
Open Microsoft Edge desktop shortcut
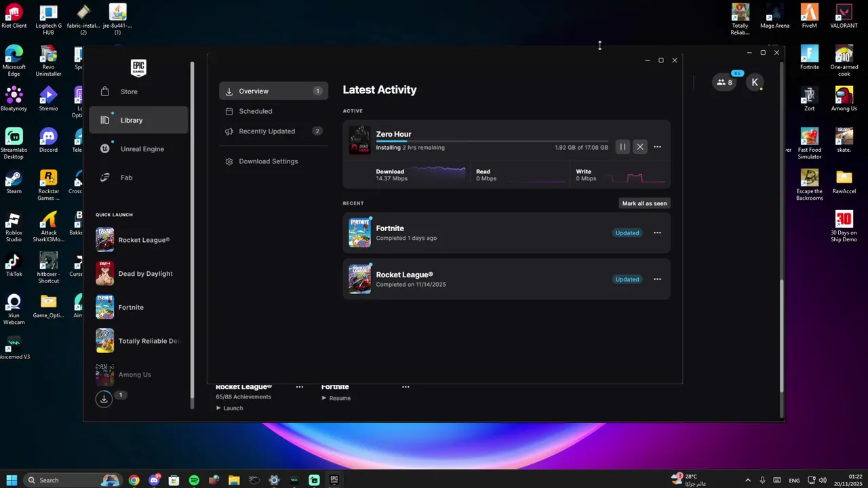[14, 61]
